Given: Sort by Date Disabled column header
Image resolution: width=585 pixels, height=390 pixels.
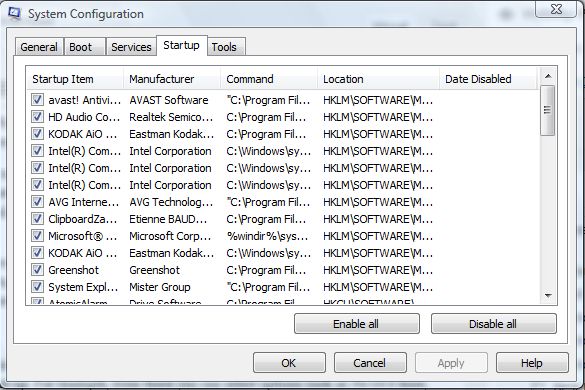Looking at the screenshot, I should click(x=488, y=79).
